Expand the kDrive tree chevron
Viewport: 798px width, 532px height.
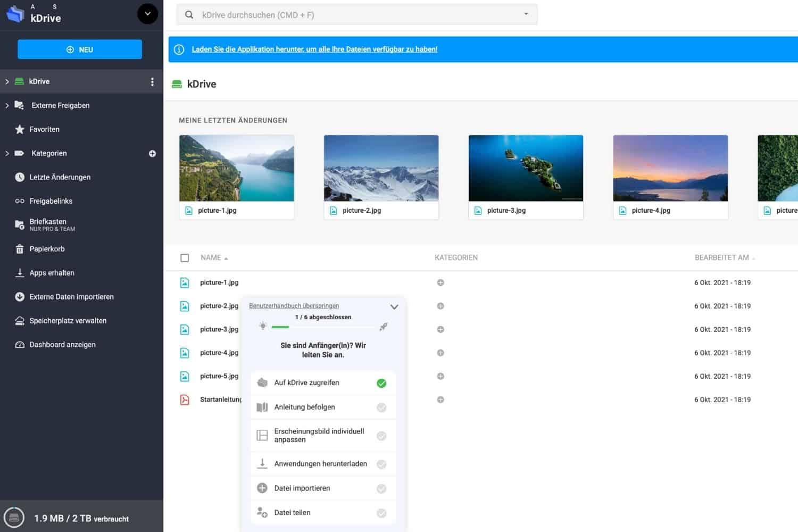(x=7, y=81)
